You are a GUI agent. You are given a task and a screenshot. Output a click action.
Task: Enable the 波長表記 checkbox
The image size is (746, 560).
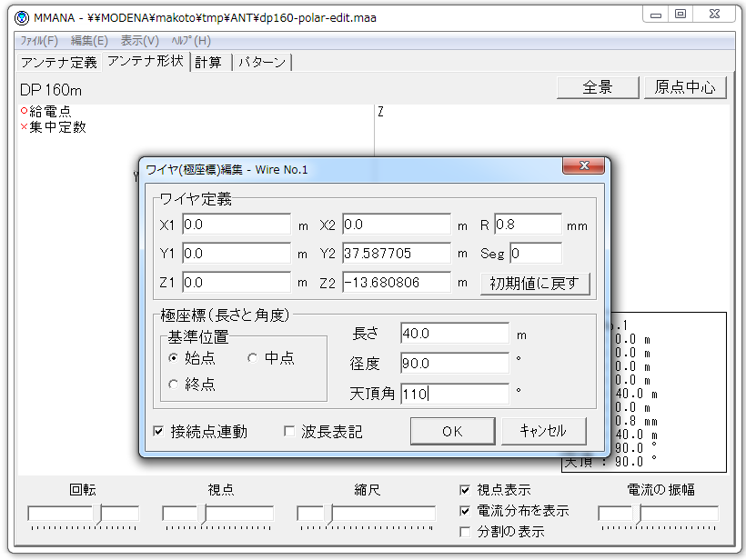pyautogui.click(x=290, y=432)
